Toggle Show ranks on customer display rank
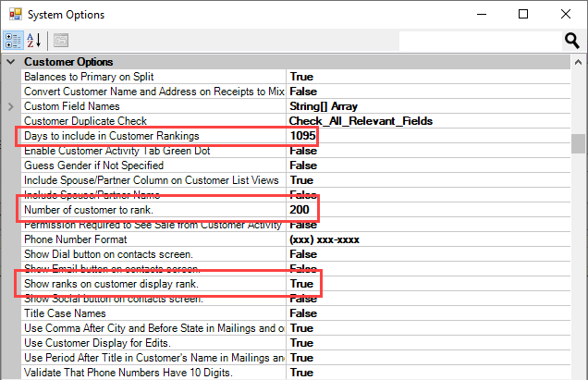 click(301, 284)
